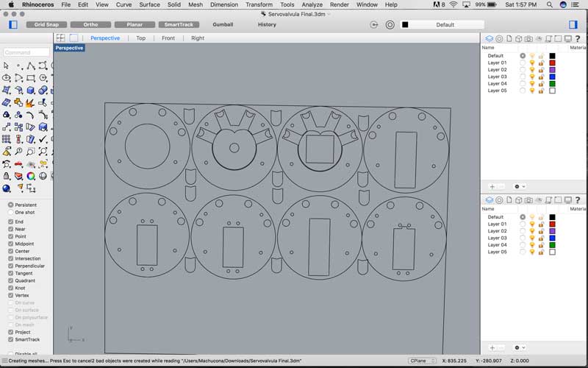
Task: Uncheck the Midpoint object snap
Action: pos(11,244)
